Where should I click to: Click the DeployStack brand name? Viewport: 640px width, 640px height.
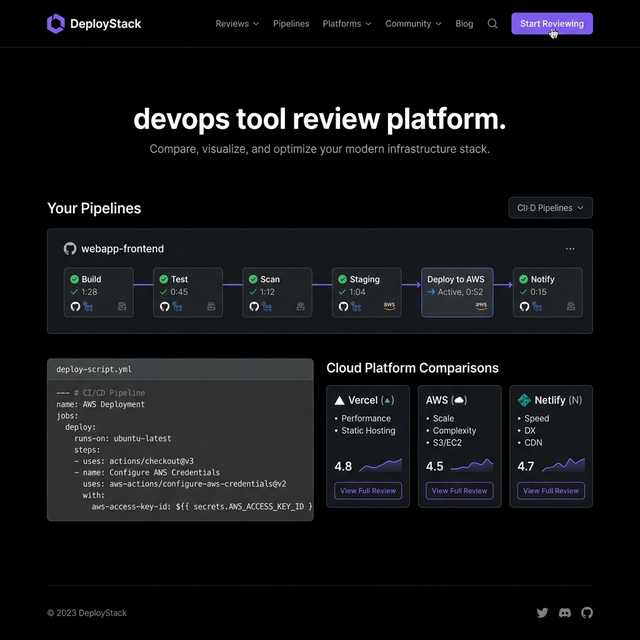coord(105,24)
